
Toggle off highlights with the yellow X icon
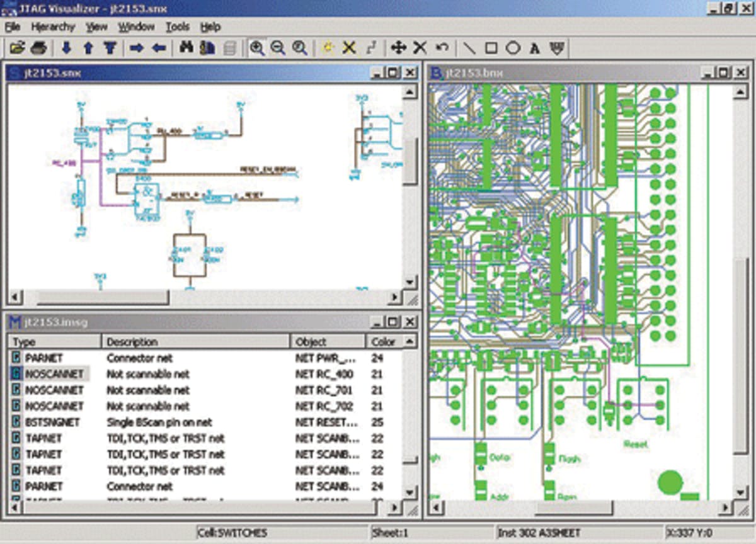[x=348, y=47]
